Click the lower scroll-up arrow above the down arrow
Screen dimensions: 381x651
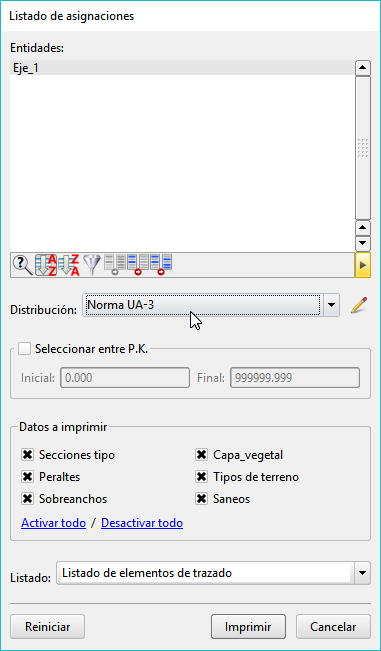[x=363, y=228]
